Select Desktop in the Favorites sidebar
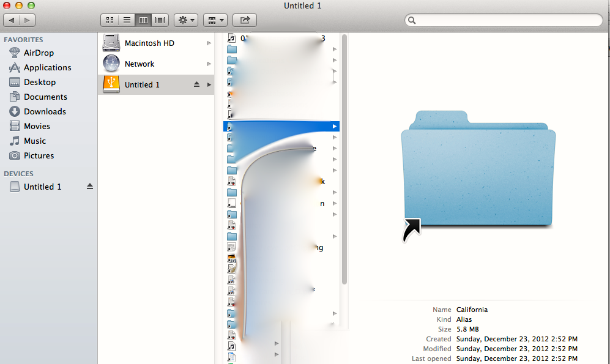Viewport: 610px width, 364px height. 40,82
